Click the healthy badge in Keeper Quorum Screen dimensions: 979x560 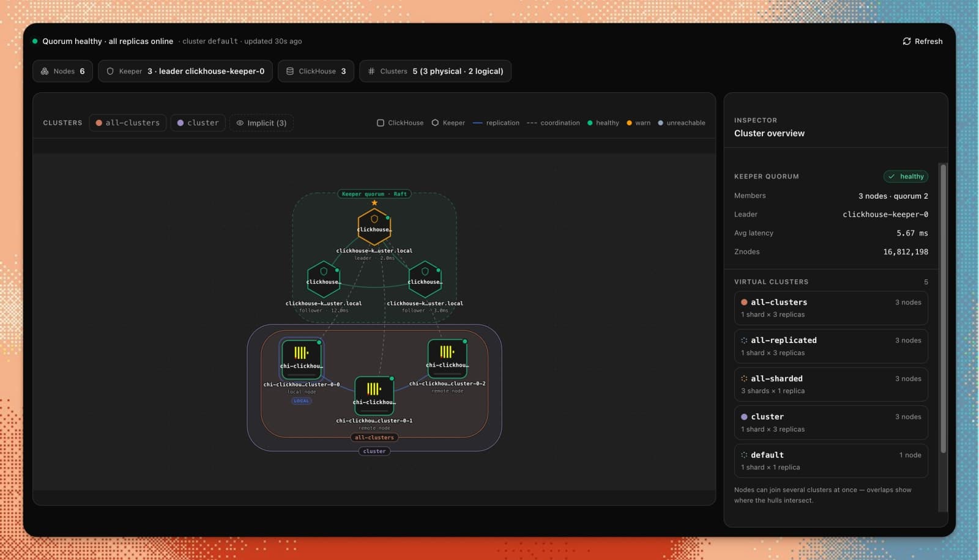[x=906, y=177]
